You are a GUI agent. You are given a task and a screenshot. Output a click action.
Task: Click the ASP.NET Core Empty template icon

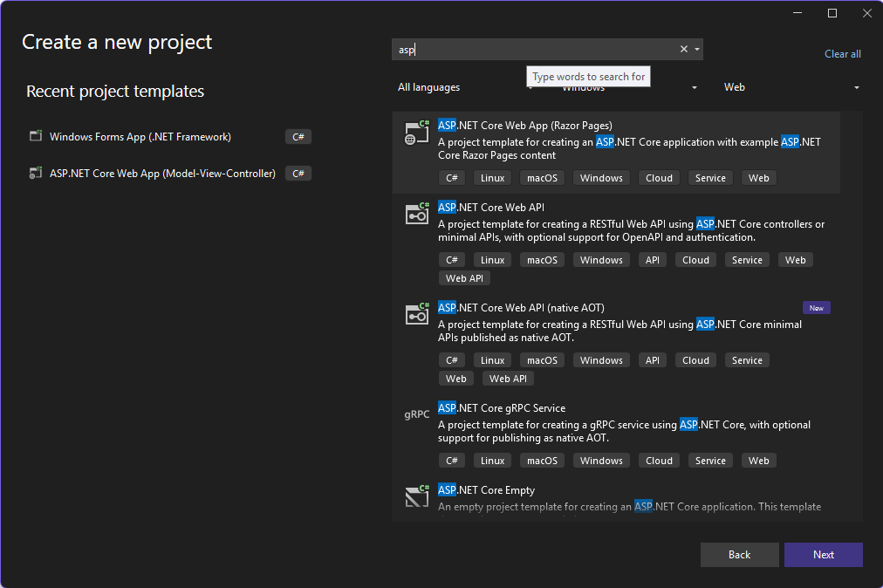coord(417,496)
